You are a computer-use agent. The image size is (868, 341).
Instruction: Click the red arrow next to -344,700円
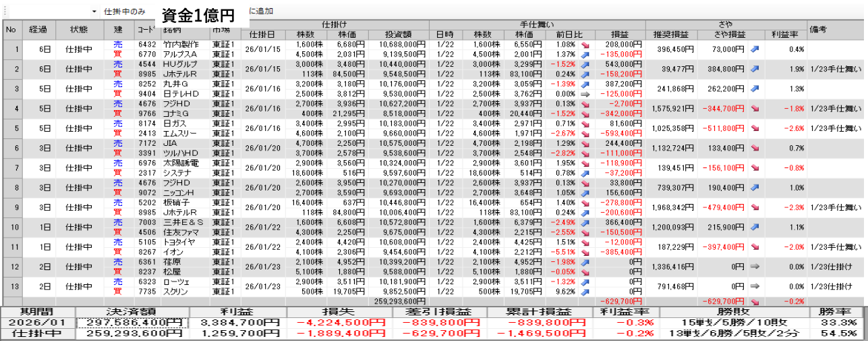tap(755, 108)
